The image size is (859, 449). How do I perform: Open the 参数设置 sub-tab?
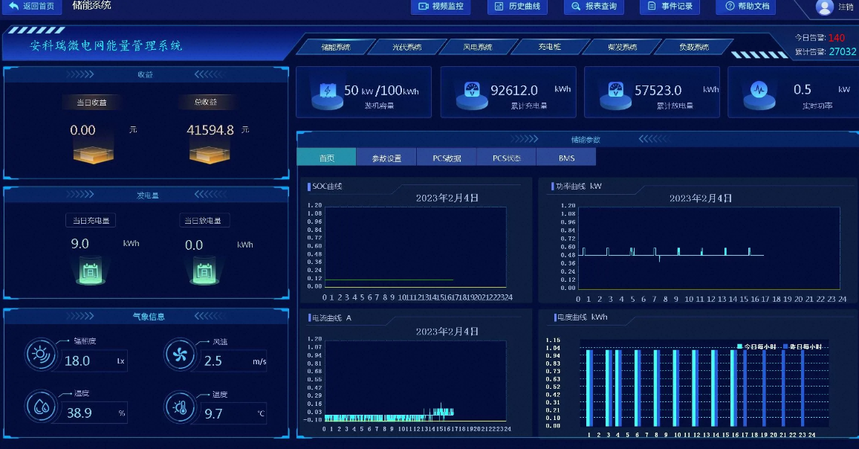pos(386,158)
